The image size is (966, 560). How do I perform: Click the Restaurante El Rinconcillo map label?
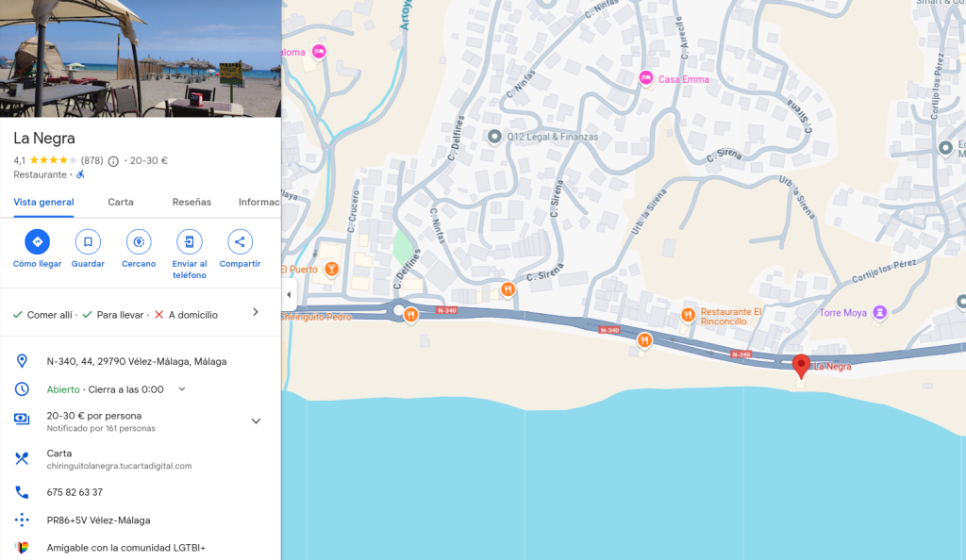pyautogui.click(x=731, y=317)
